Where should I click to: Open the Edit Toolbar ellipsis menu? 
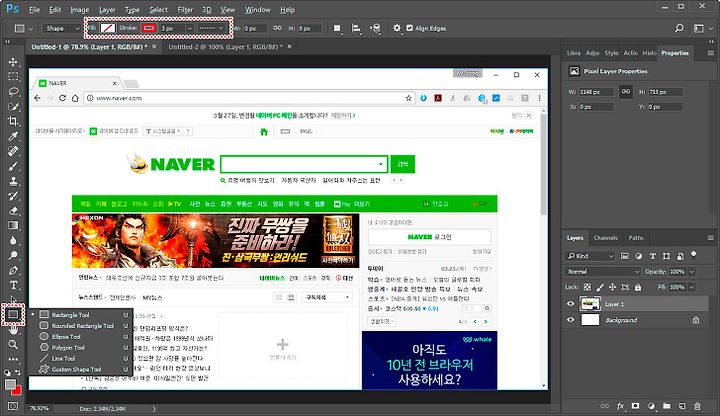[13, 359]
